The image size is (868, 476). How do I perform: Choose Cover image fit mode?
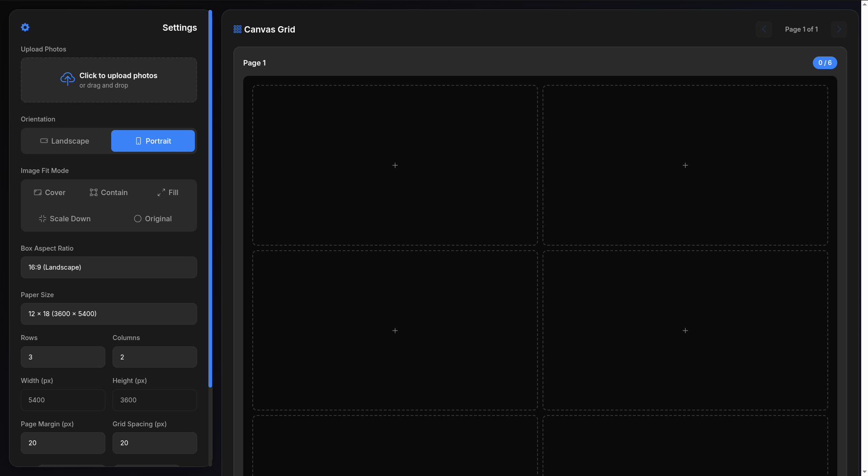pyautogui.click(x=50, y=192)
